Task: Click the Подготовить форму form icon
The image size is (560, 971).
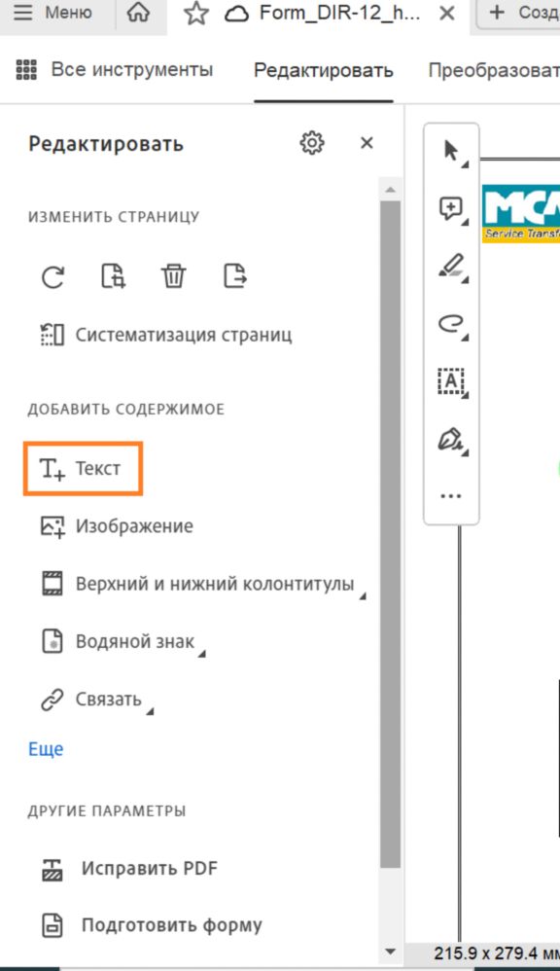Action: (x=52, y=926)
